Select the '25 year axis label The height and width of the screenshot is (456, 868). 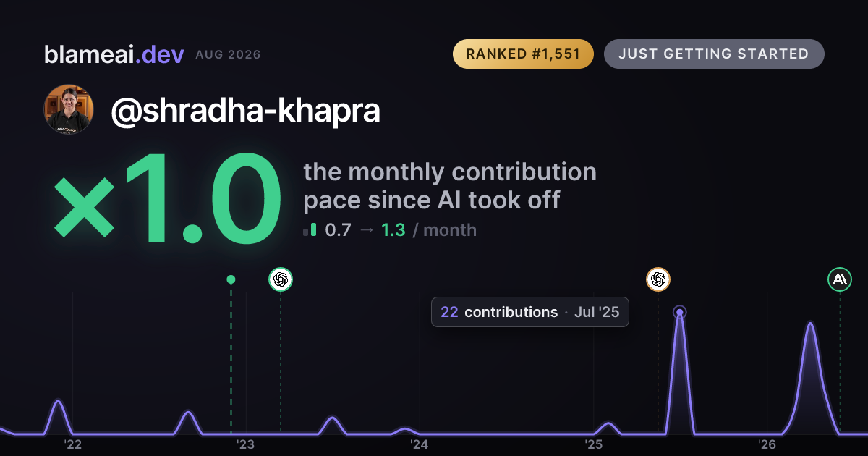click(x=593, y=444)
